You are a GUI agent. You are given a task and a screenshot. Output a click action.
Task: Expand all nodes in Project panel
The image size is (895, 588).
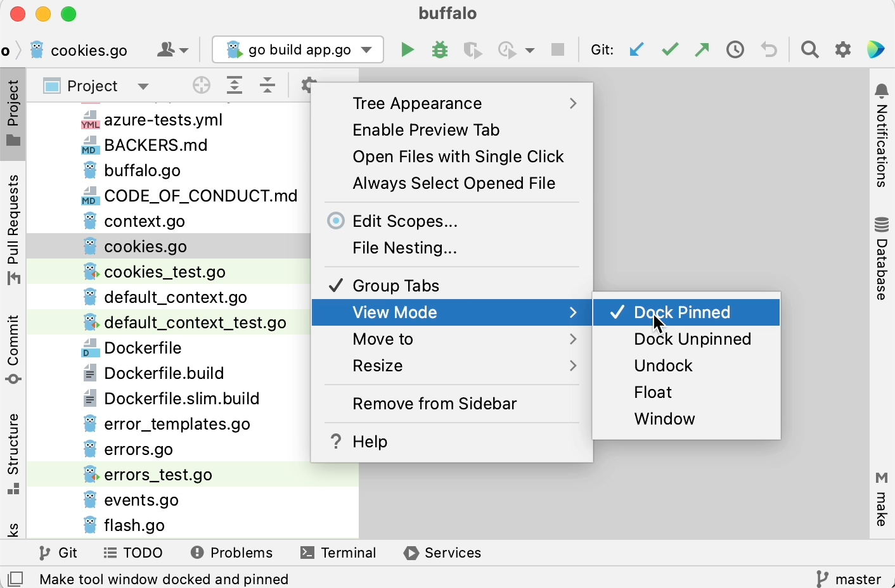pos(235,86)
